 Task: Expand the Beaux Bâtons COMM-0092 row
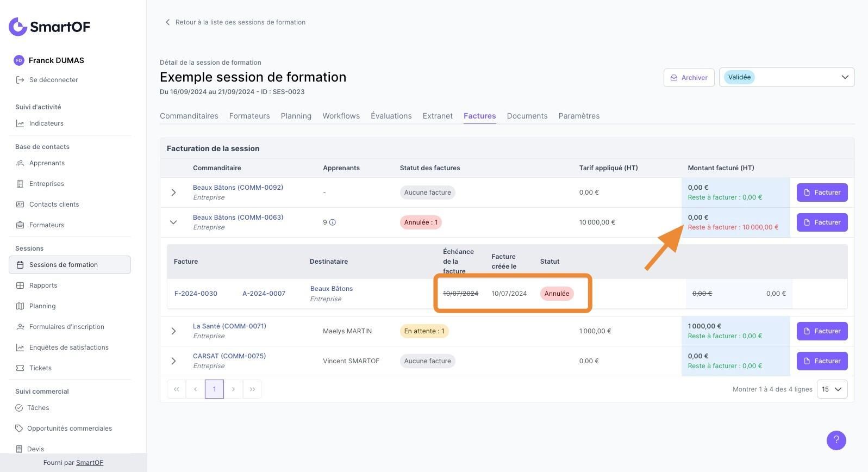[173, 192]
